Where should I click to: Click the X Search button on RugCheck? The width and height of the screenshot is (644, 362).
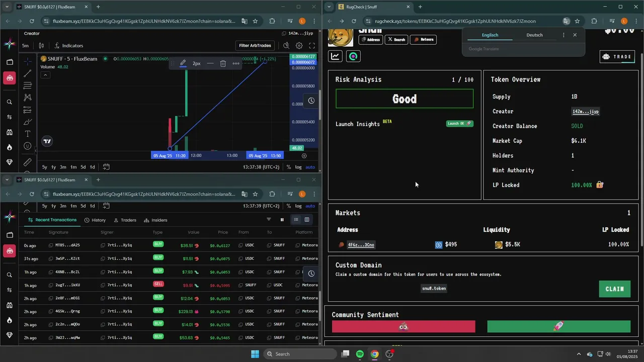click(x=396, y=40)
